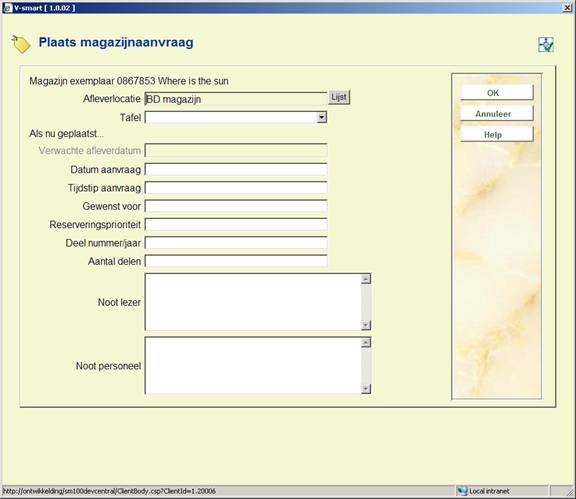The width and height of the screenshot is (576, 499).
Task: Click the checkmark icon at top right
Action: 546,45
